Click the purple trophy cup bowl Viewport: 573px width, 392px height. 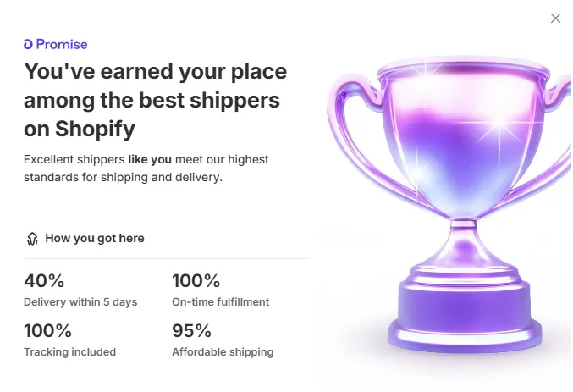point(457,144)
